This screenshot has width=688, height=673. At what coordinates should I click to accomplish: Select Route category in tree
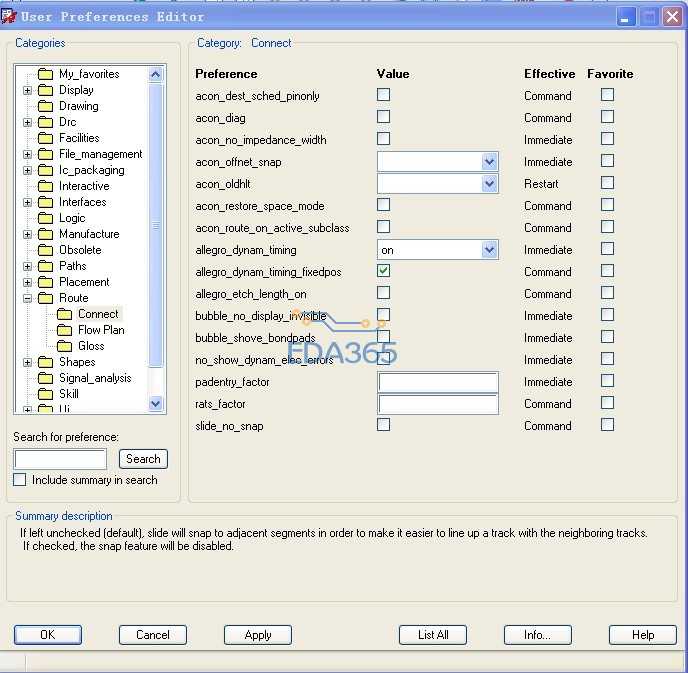tap(74, 298)
